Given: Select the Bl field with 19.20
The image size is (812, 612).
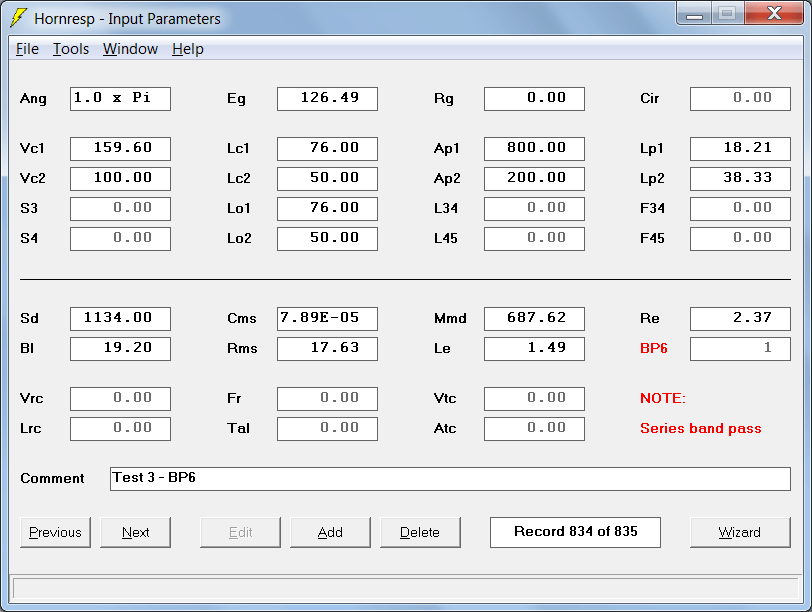Looking at the screenshot, I should [120, 349].
